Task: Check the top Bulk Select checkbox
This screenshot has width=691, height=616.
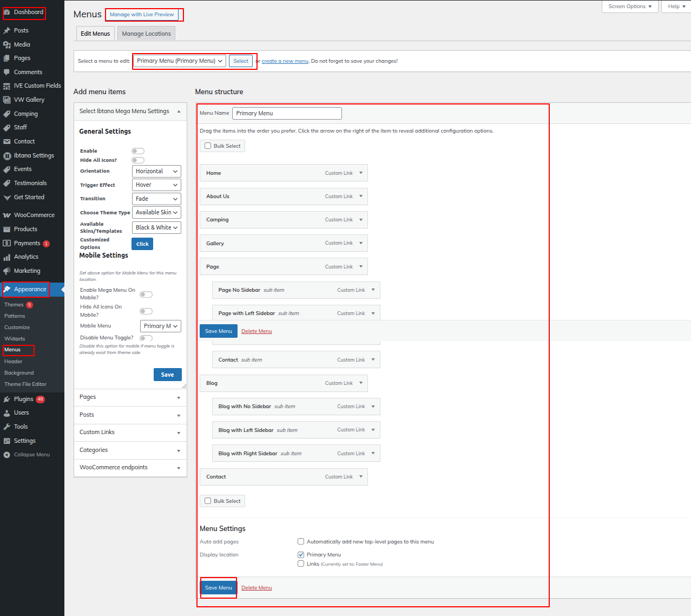Action: pos(208,146)
